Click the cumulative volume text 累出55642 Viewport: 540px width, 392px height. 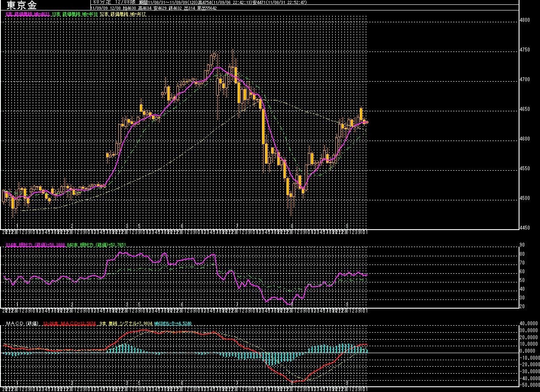[x=206, y=8]
